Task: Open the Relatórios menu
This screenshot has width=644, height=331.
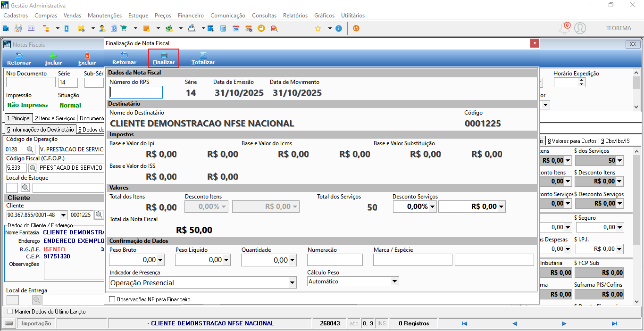Action: click(295, 16)
